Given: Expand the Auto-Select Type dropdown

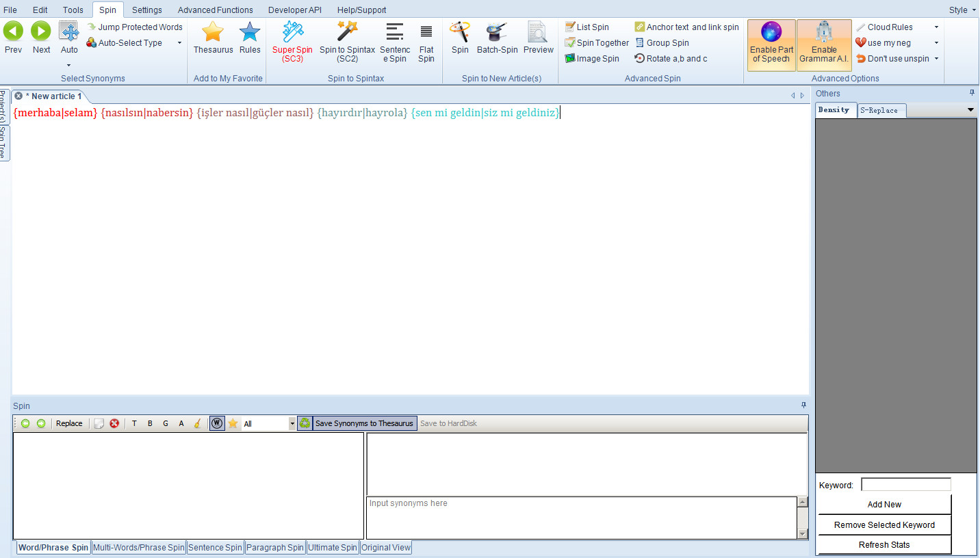Looking at the screenshot, I should (x=179, y=43).
